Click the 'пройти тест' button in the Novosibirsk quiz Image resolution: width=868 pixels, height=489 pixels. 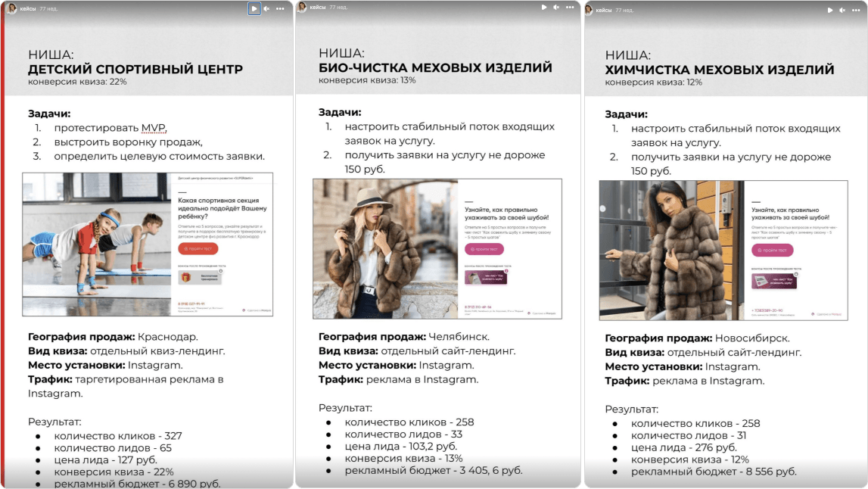(772, 251)
